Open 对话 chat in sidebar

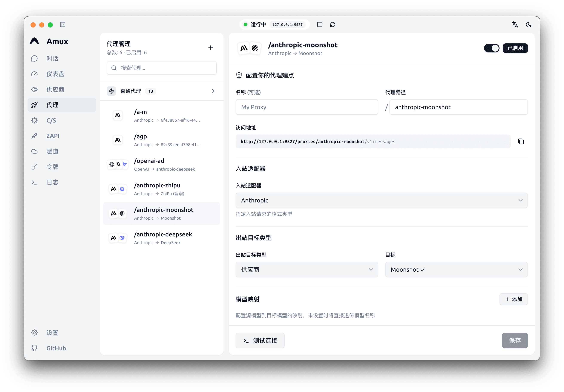point(62,59)
